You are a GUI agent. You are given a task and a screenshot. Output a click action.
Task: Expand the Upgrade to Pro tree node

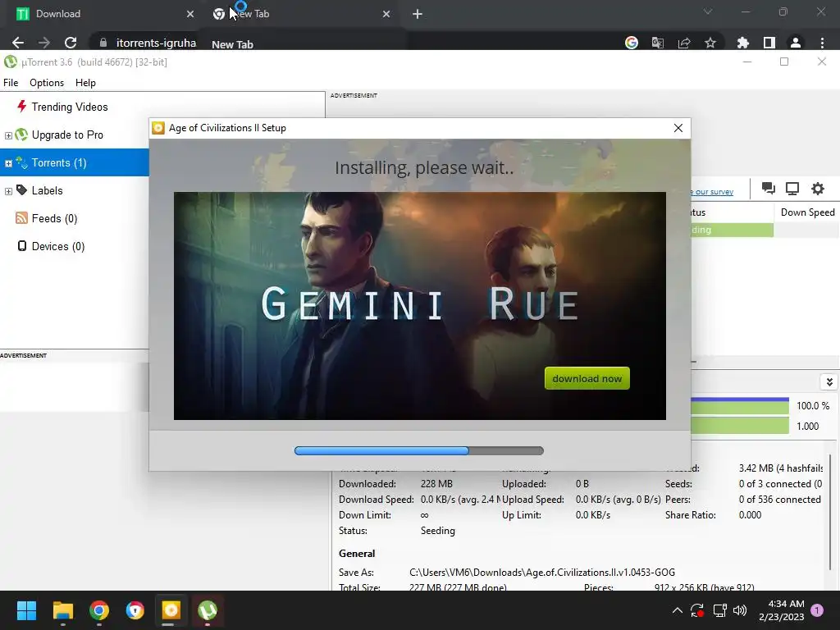8,135
